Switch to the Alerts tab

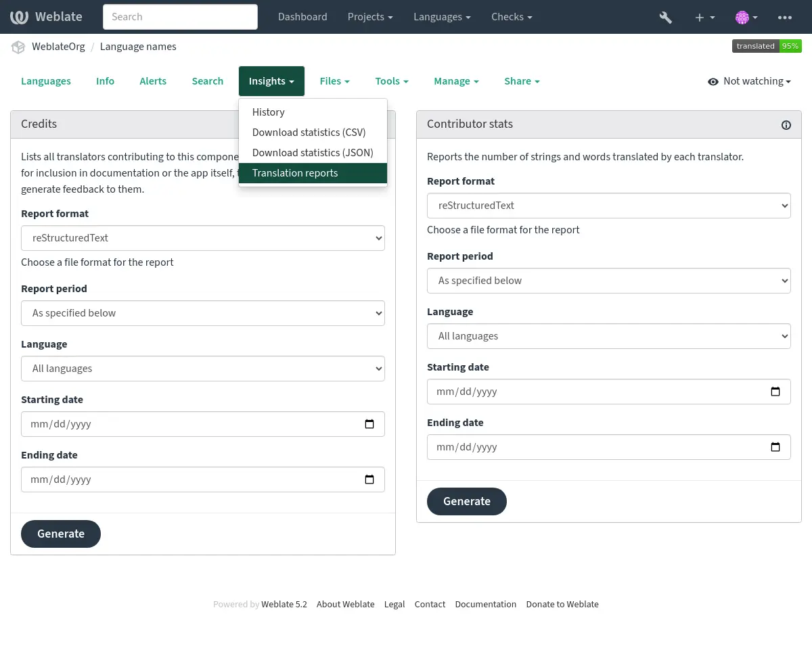[x=153, y=81]
